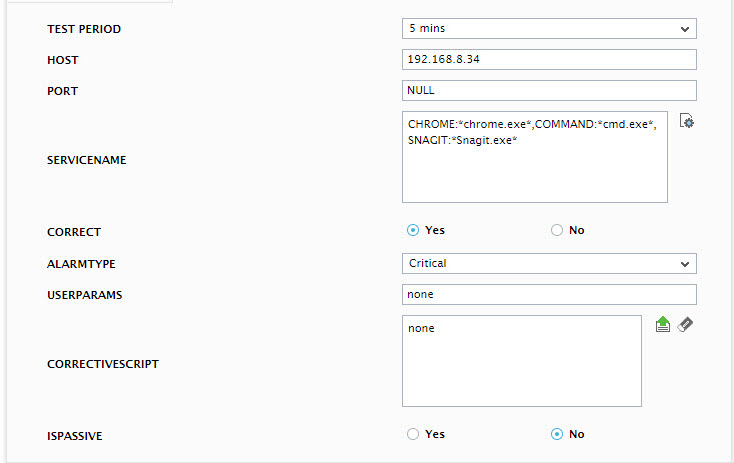Open the SERVICENAME configuration gear icon
This screenshot has width=734, height=463.
(687, 121)
